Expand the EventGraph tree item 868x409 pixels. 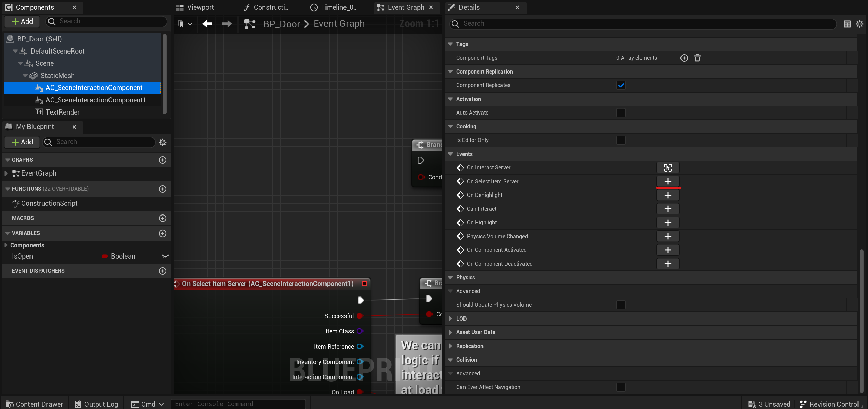pyautogui.click(x=6, y=173)
